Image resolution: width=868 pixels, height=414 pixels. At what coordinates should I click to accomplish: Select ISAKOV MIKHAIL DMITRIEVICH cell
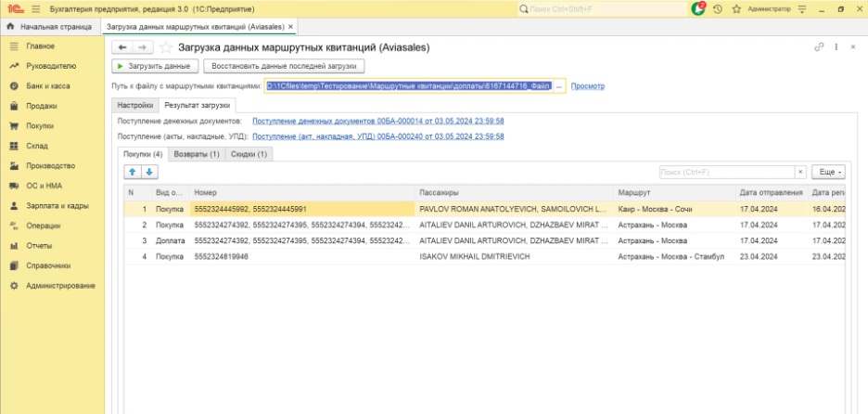pos(515,256)
